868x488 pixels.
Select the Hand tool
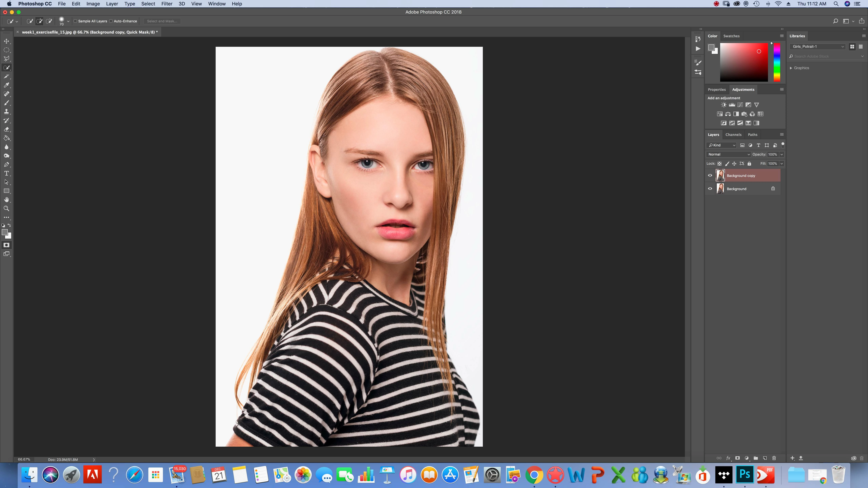(x=6, y=200)
